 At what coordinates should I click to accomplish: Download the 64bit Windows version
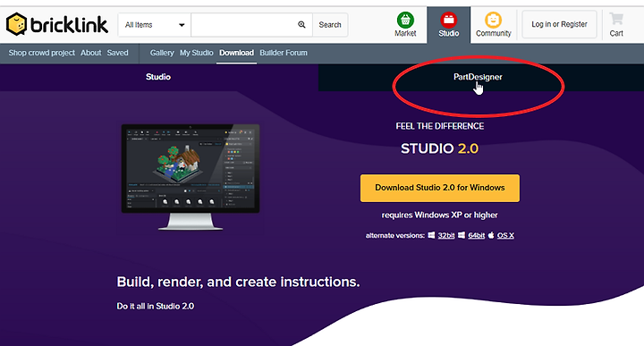(x=477, y=236)
